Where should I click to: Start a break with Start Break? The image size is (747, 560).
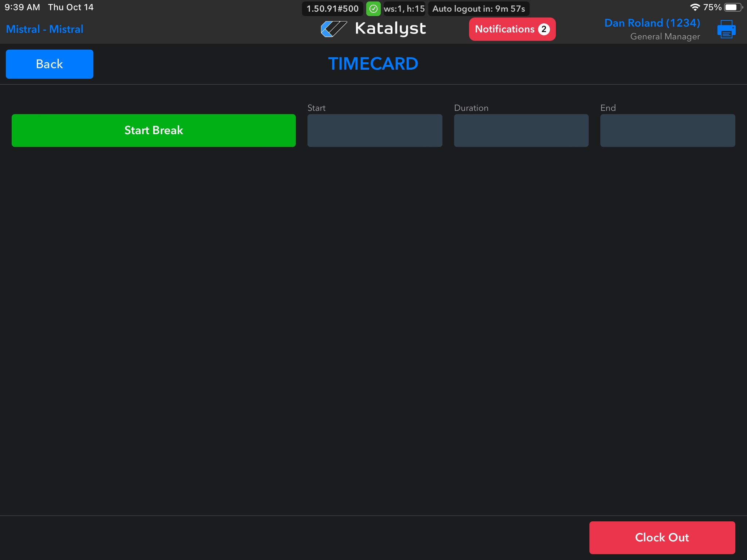pos(154,131)
